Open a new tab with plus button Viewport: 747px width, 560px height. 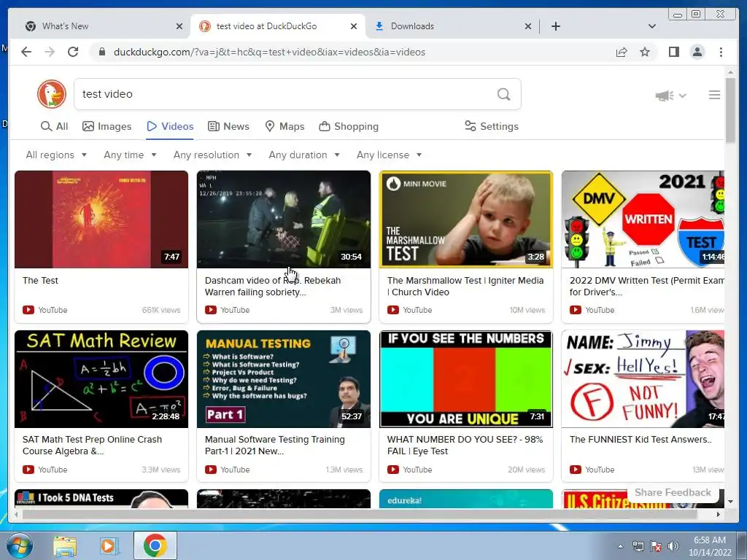555,26
